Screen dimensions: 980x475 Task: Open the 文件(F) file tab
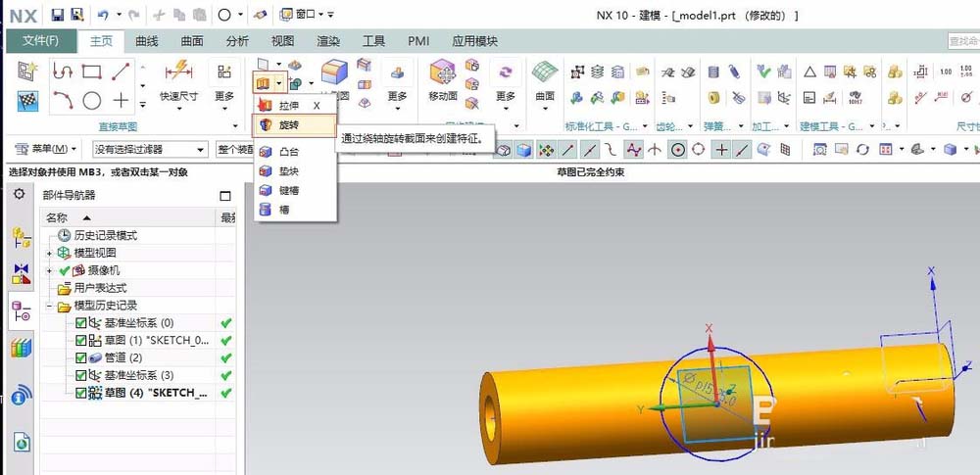[x=41, y=41]
